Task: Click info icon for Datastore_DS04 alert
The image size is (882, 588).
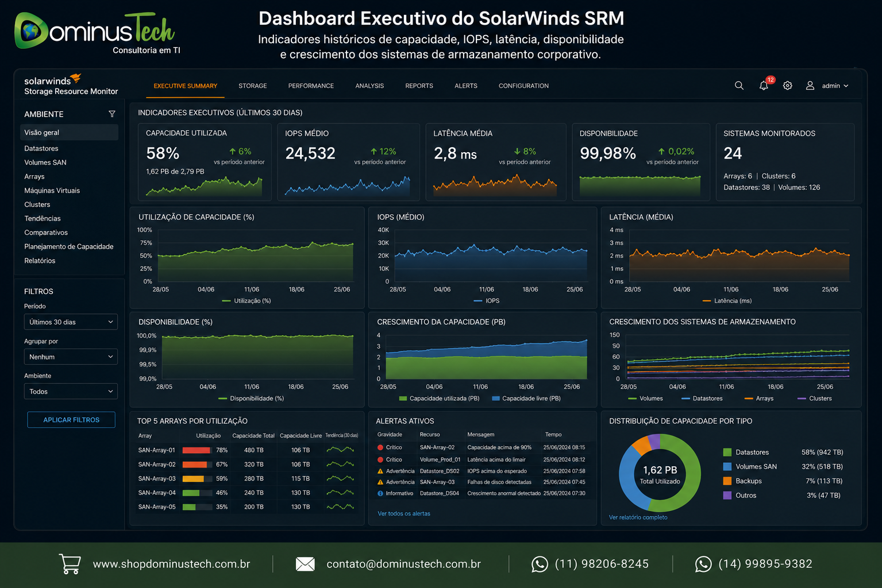Action: point(380,493)
